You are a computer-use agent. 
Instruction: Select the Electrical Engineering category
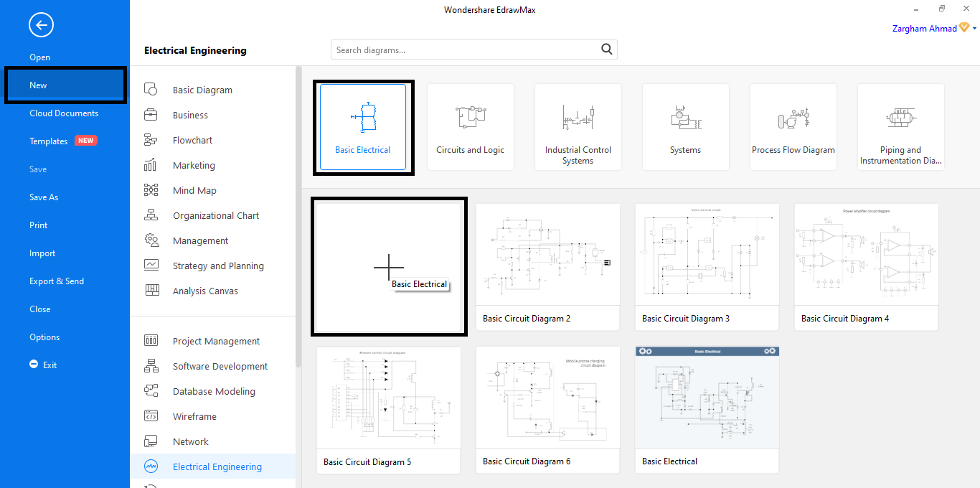[x=212, y=466]
